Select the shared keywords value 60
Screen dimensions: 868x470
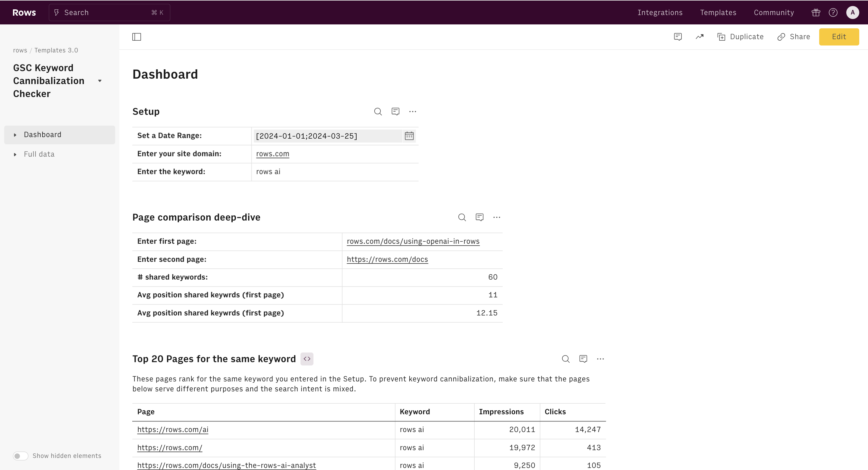point(422,277)
